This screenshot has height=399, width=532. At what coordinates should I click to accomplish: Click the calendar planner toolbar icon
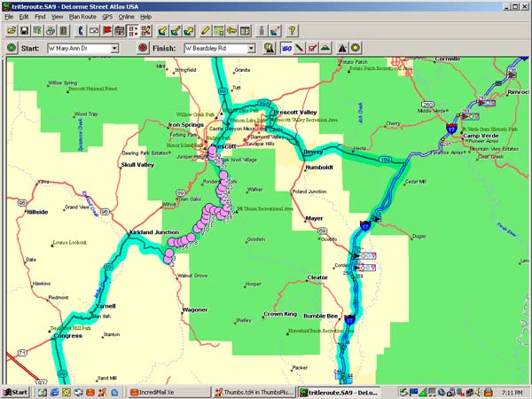tap(120, 31)
